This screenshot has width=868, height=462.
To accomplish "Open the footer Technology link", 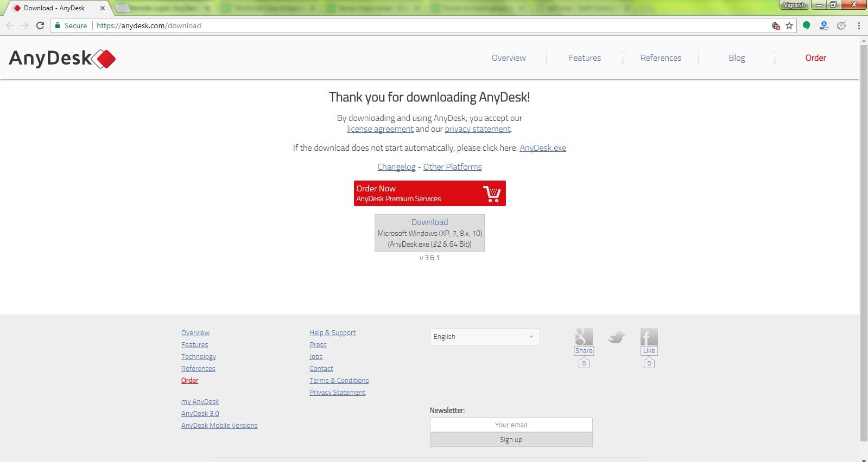I will tap(199, 357).
